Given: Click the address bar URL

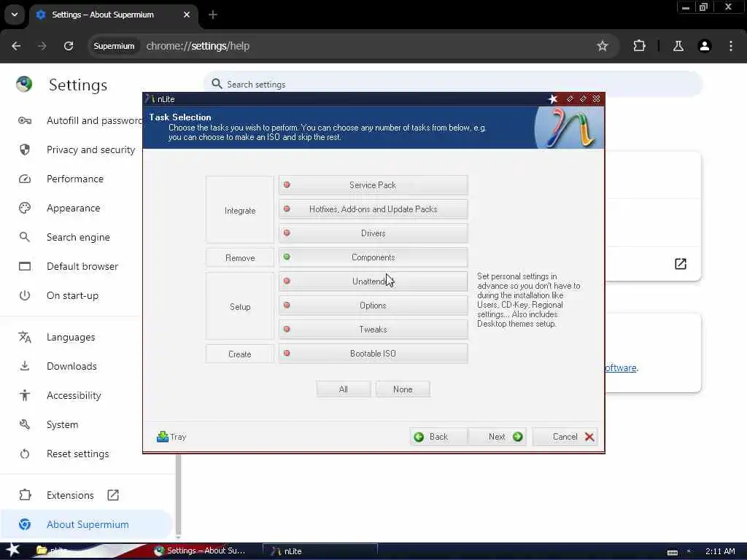Looking at the screenshot, I should (x=198, y=46).
